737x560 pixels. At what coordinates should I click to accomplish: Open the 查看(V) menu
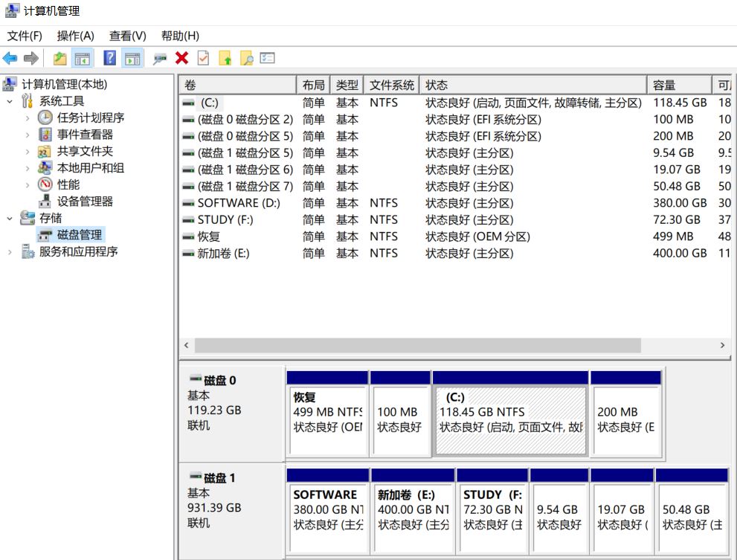coord(127,36)
